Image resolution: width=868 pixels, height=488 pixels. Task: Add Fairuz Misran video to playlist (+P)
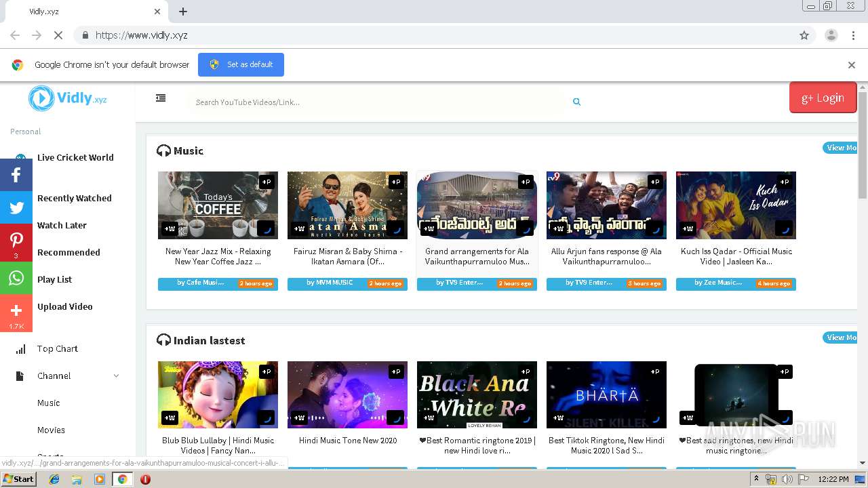396,182
